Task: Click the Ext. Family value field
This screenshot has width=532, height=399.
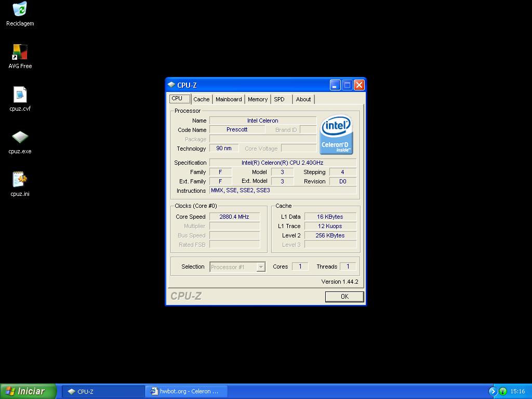Action: (x=220, y=181)
